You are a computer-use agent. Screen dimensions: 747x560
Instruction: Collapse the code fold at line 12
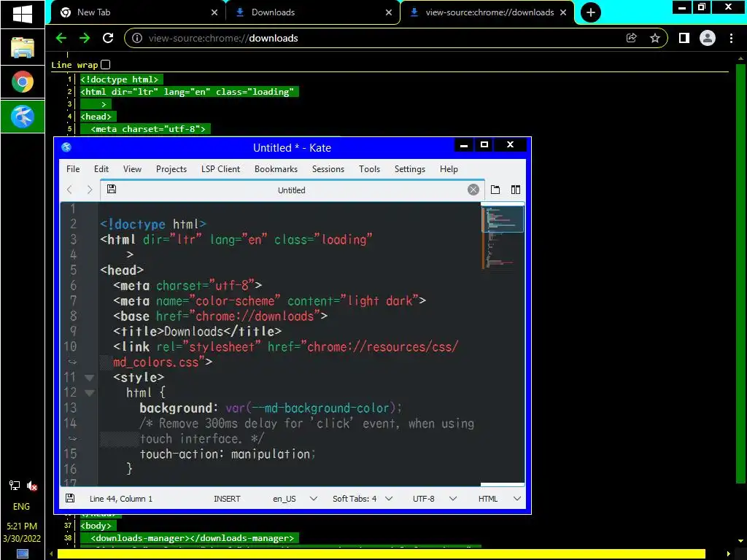click(x=89, y=393)
